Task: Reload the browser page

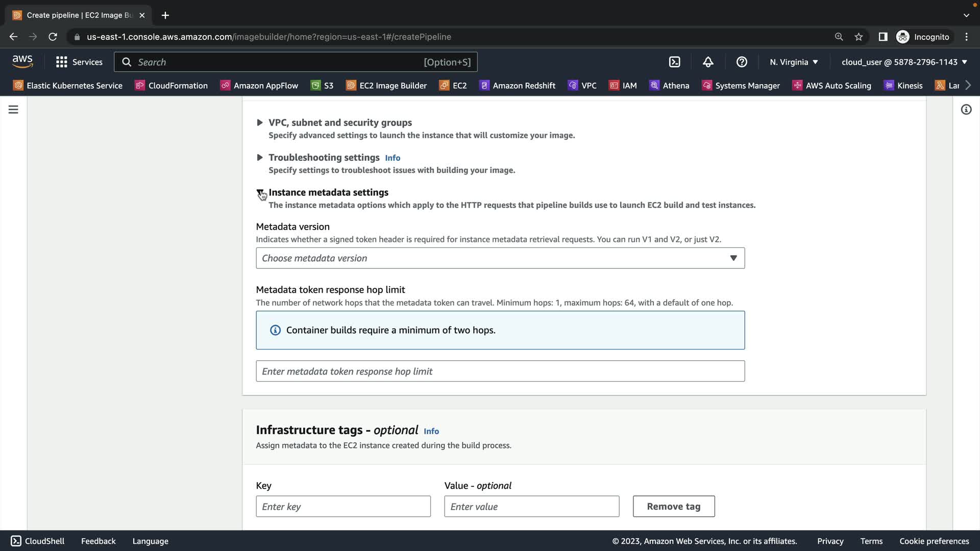Action: (x=53, y=37)
